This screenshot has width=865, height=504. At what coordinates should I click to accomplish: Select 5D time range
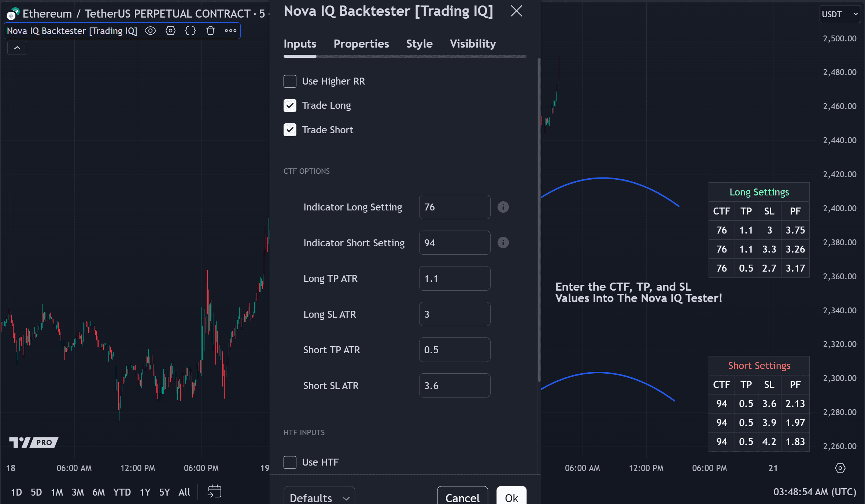tap(36, 492)
